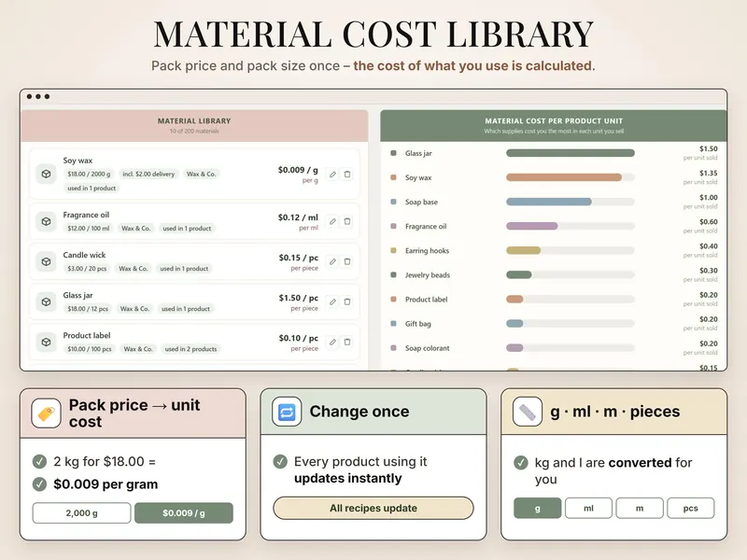Viewport: 747px width, 560px height.
Task: Click the Soy wax box icon
Action: click(x=46, y=174)
